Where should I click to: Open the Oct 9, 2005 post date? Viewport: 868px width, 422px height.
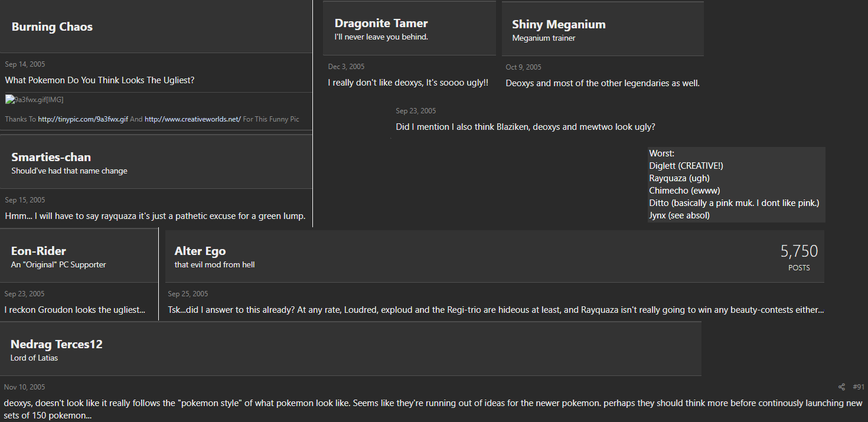pyautogui.click(x=524, y=67)
